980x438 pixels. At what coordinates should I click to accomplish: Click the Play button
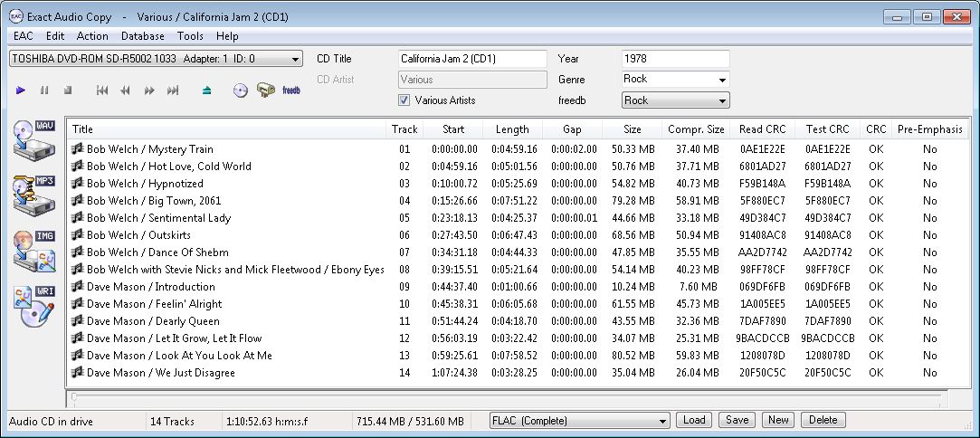tap(21, 90)
